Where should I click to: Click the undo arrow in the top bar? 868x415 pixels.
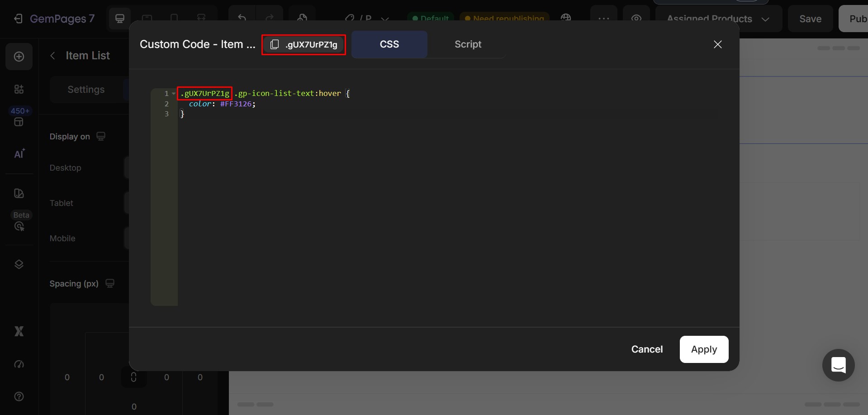[242, 18]
